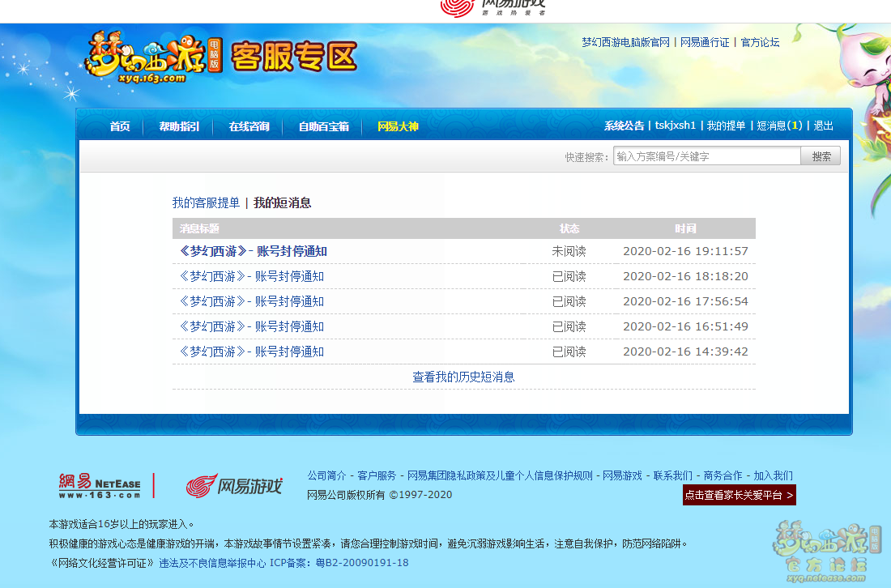
Task: Open unread 账号封停通知 message from 19:11:57
Action: [253, 251]
